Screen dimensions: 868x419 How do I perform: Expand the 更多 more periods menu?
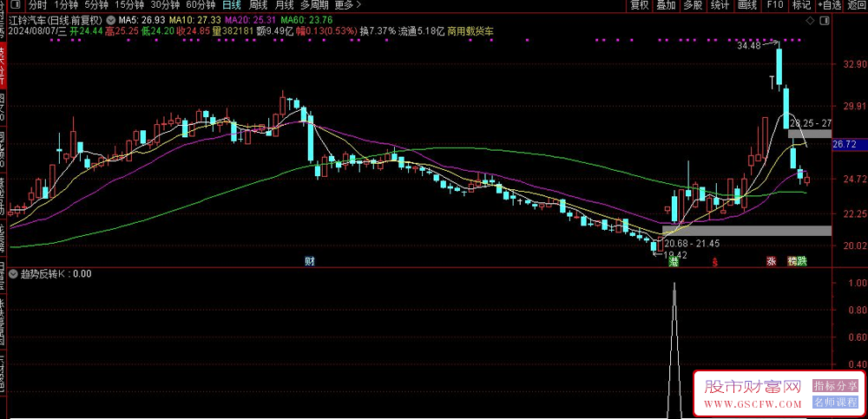coord(348,5)
